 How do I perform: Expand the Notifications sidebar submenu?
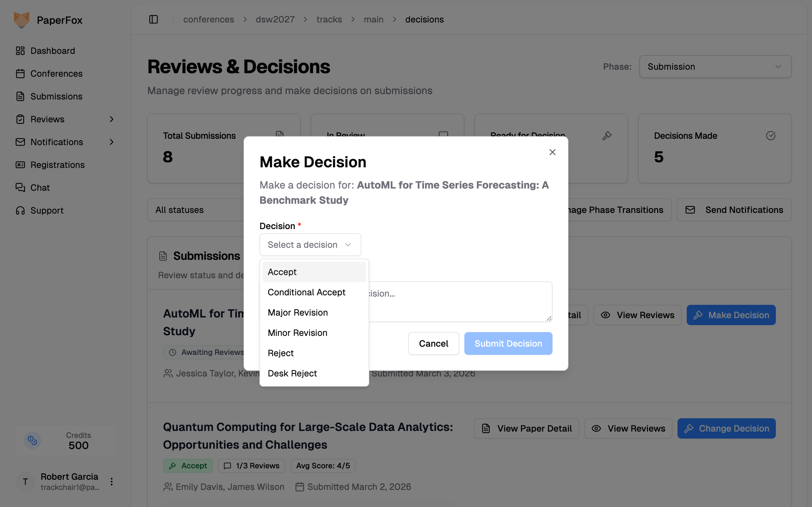(x=112, y=142)
